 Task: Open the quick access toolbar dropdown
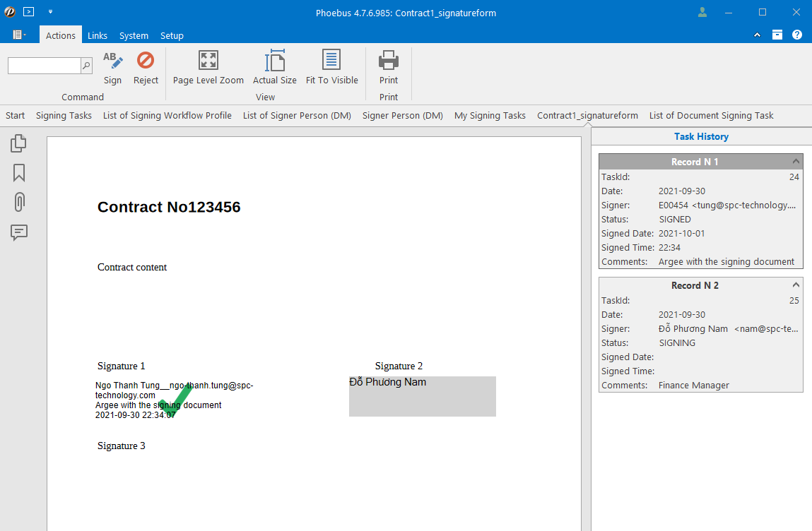tap(50, 12)
